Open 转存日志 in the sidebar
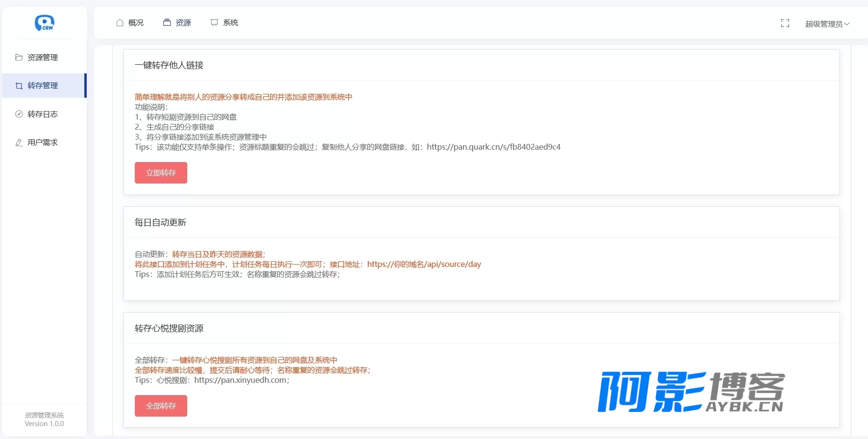 click(44, 114)
